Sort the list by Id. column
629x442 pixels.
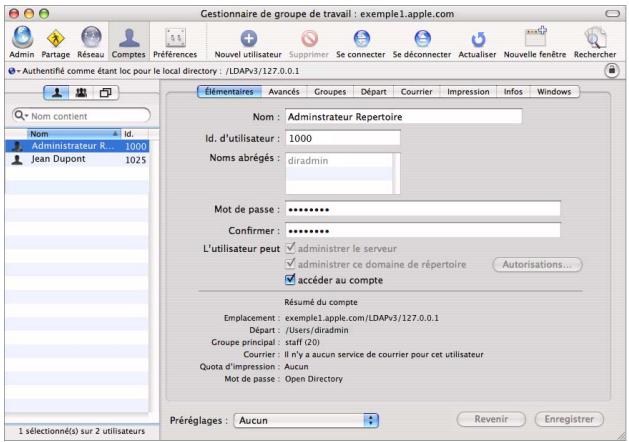tap(135, 134)
